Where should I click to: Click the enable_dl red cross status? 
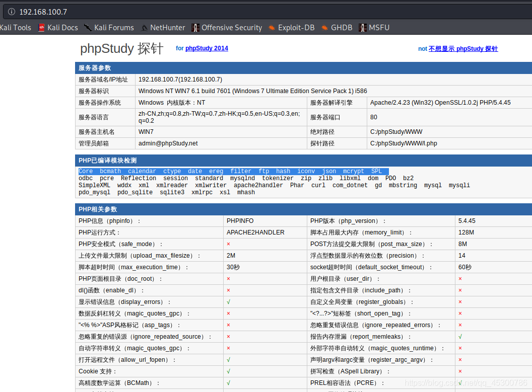coord(228,290)
